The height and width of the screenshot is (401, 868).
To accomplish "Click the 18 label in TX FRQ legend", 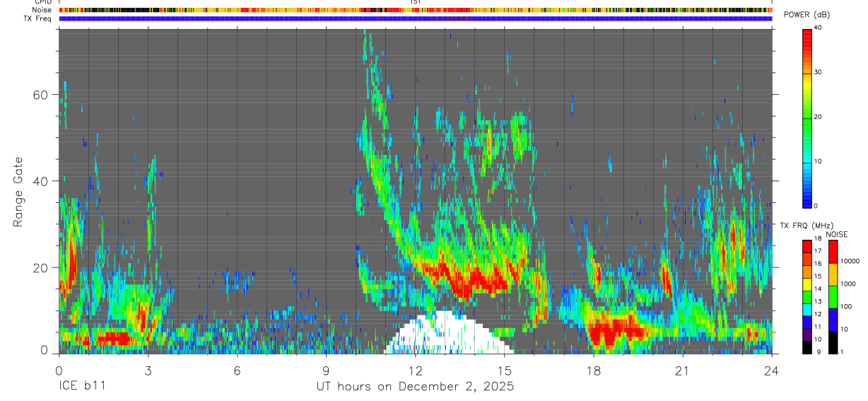I will pos(819,238).
